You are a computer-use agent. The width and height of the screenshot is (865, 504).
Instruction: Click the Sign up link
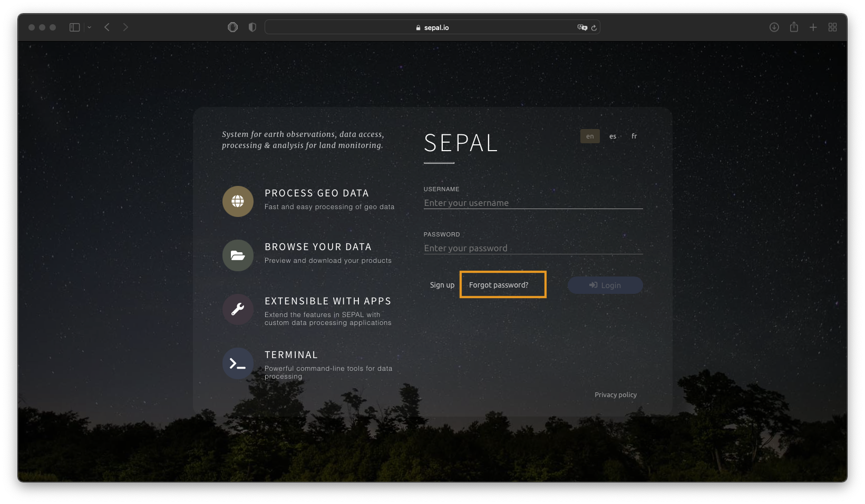pyautogui.click(x=442, y=285)
